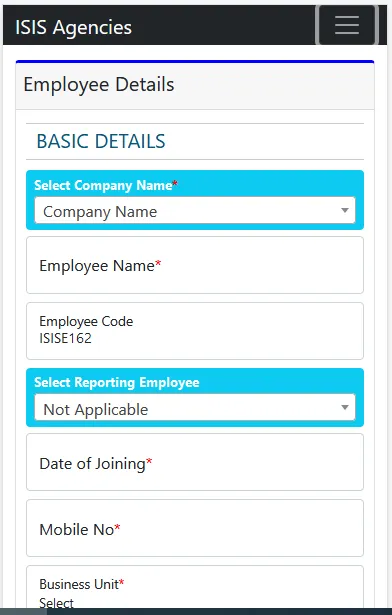
Task: Click the Select Reporting Employee label
Action: (117, 382)
